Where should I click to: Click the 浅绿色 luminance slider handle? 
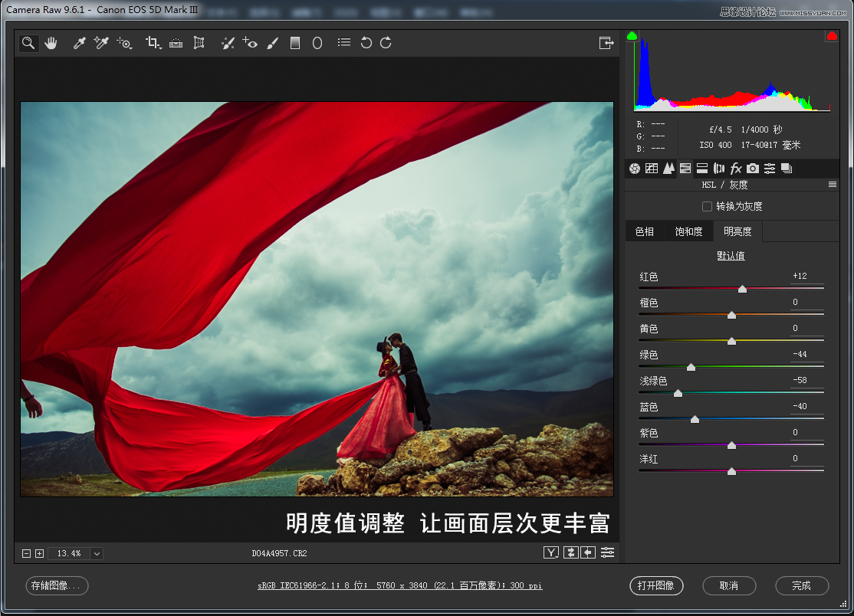678,393
